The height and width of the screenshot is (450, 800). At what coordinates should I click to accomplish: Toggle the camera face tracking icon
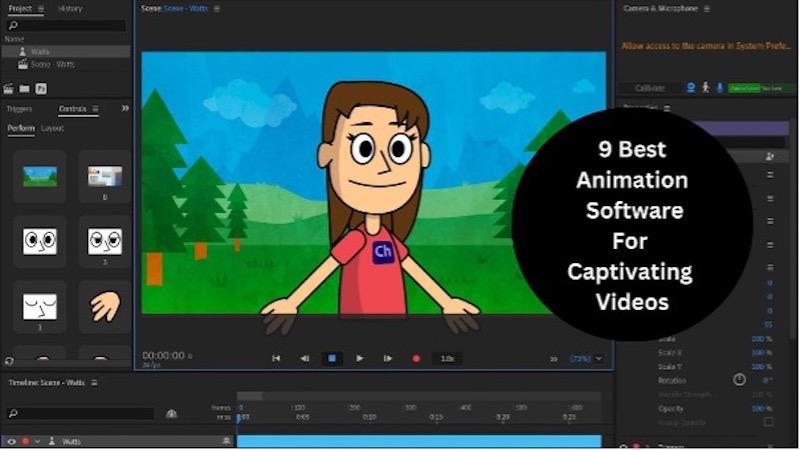[x=691, y=88]
